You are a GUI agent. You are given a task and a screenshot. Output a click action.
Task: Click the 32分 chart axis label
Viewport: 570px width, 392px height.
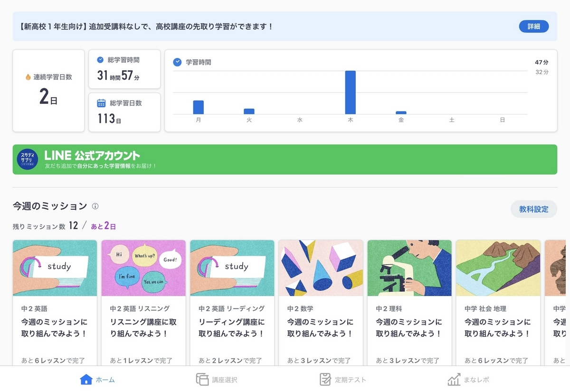click(542, 72)
